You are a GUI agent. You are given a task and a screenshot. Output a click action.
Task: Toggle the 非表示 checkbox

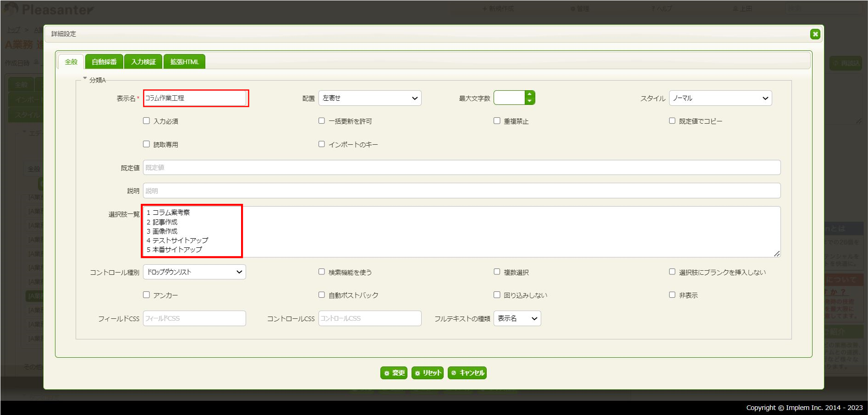672,295
